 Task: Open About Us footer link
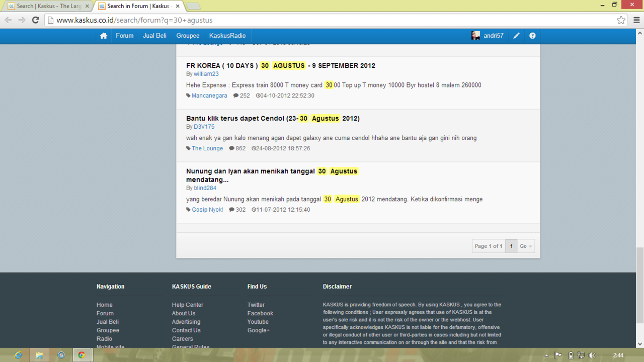coord(184,313)
